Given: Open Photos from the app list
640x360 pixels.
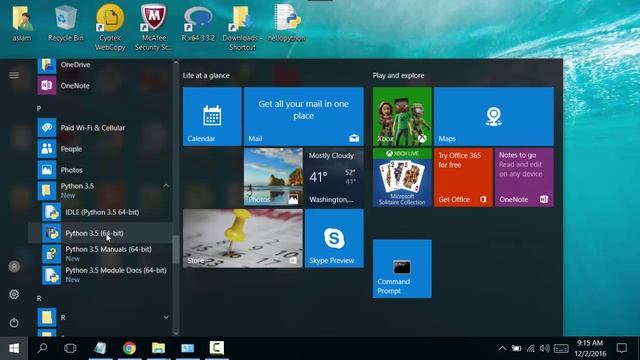Looking at the screenshot, I should tap(100, 170).
